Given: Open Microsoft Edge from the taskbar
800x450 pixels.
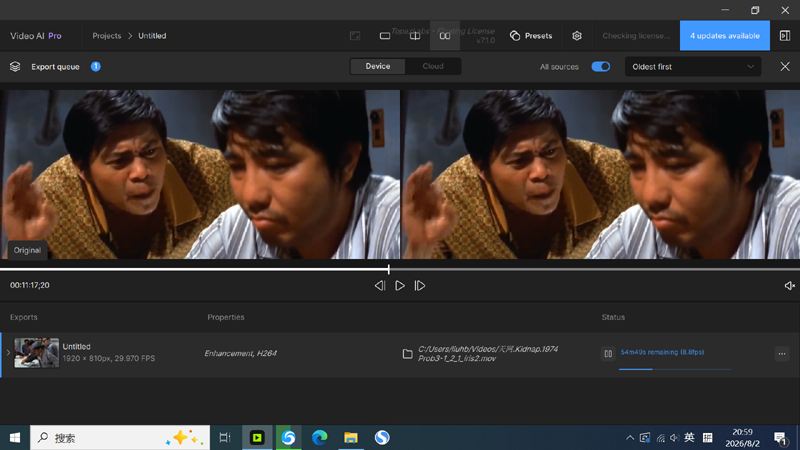Looking at the screenshot, I should click(x=319, y=437).
